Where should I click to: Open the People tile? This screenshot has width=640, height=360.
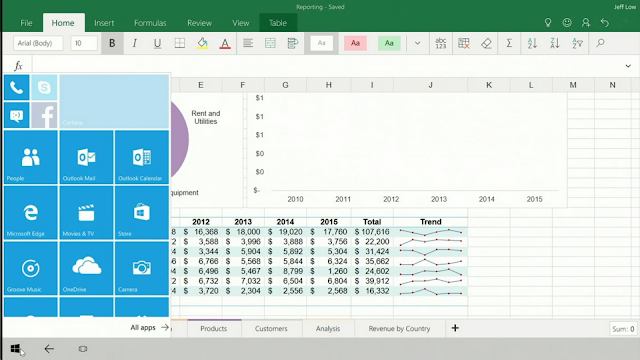[x=31, y=157]
